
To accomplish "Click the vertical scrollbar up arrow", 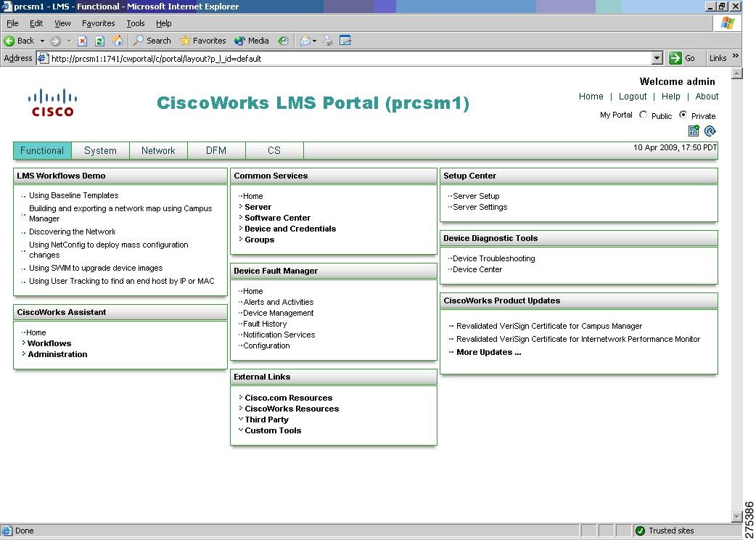I will 736,73.
